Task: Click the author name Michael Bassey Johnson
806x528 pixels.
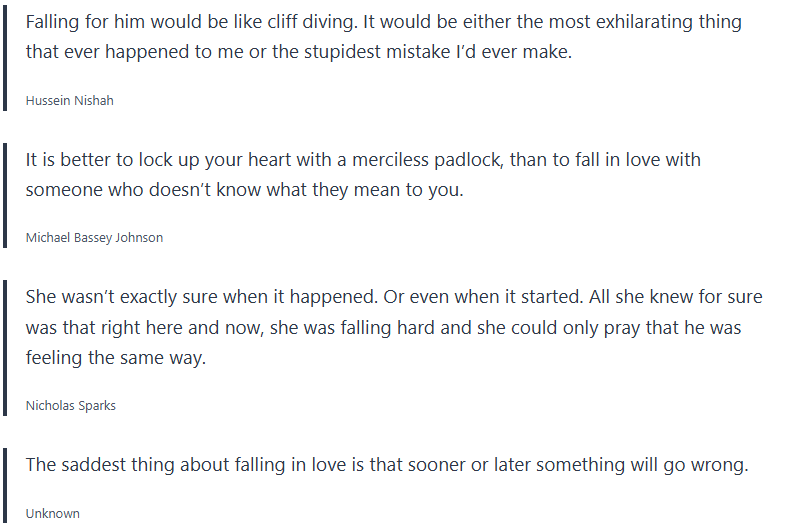Action: [x=94, y=237]
